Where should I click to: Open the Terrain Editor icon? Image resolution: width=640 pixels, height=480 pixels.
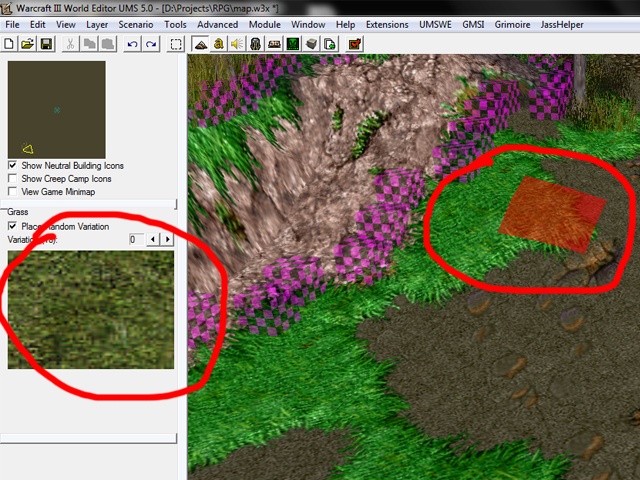[200, 44]
